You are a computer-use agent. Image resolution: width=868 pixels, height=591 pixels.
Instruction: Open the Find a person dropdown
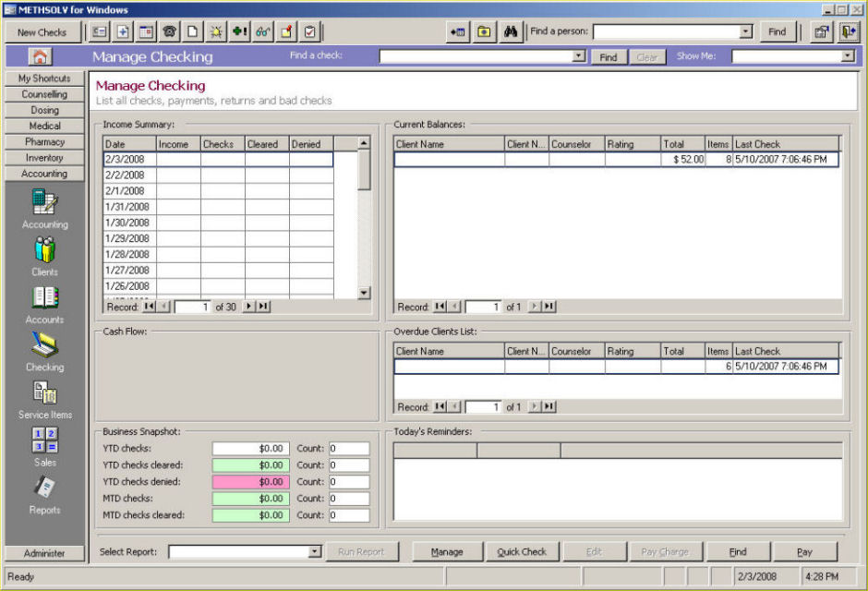click(746, 31)
